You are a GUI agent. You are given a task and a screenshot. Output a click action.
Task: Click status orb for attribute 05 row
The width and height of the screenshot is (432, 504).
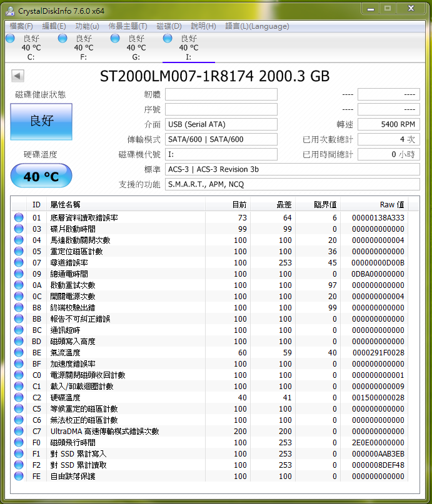click(19, 251)
